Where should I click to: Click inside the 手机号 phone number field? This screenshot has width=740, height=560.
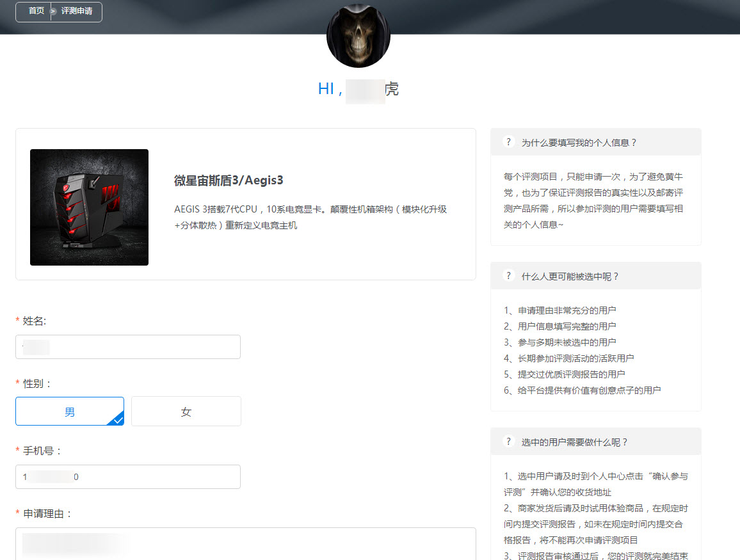(128, 477)
